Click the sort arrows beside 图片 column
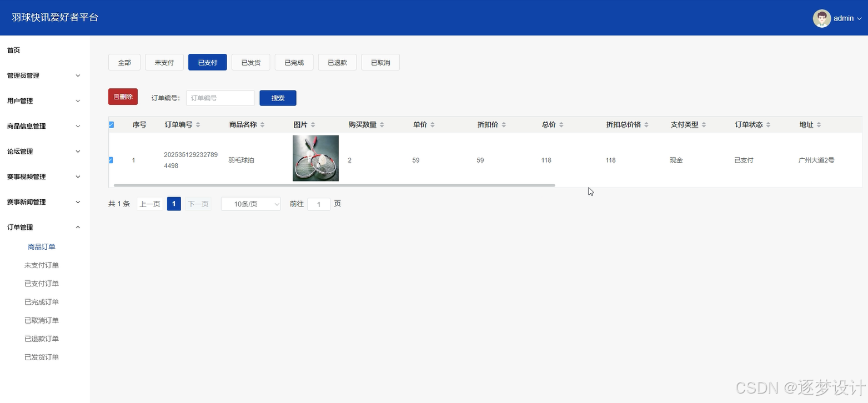 [x=312, y=124]
